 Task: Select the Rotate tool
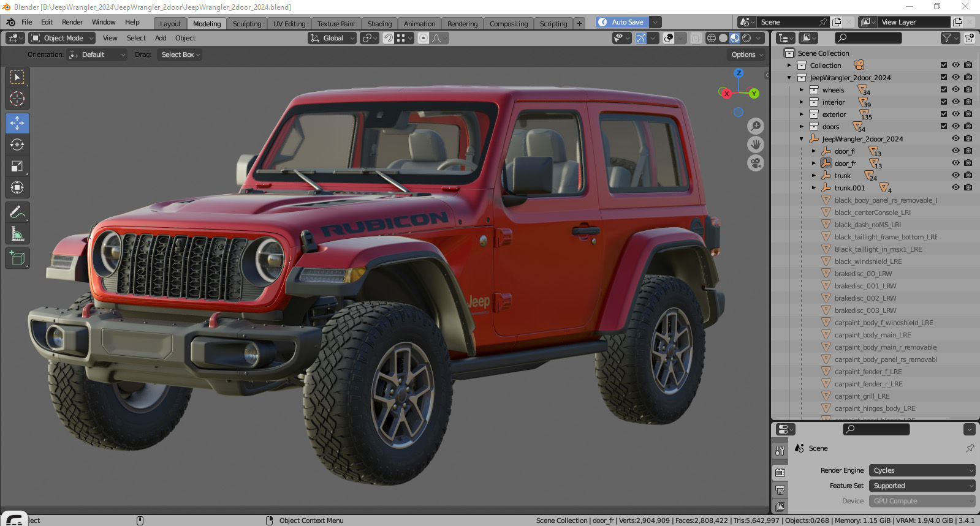17,145
